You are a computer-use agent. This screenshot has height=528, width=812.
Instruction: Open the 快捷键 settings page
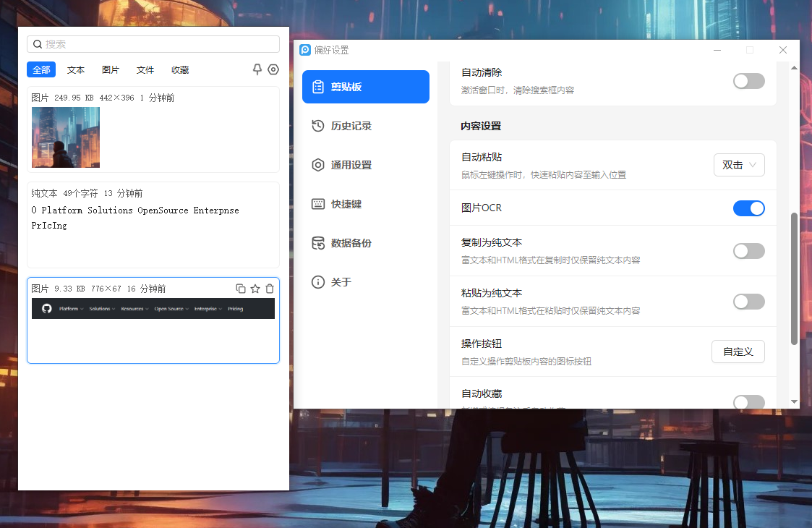click(x=366, y=204)
